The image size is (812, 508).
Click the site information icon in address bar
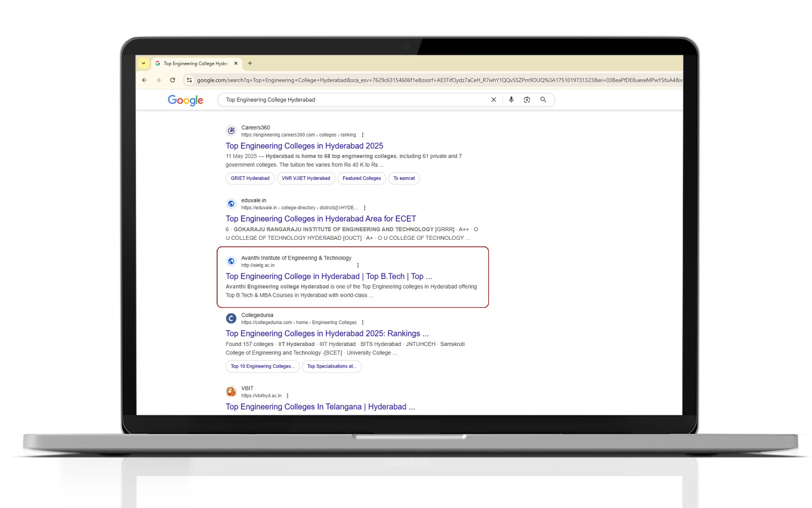(x=189, y=80)
